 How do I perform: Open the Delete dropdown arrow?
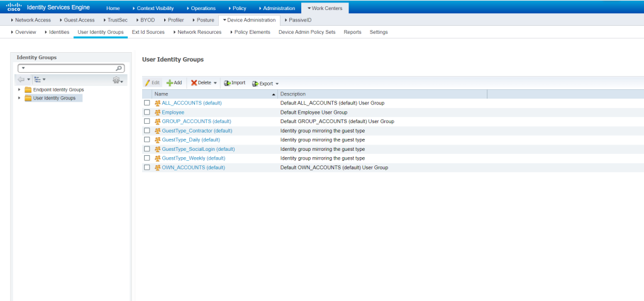215,83
